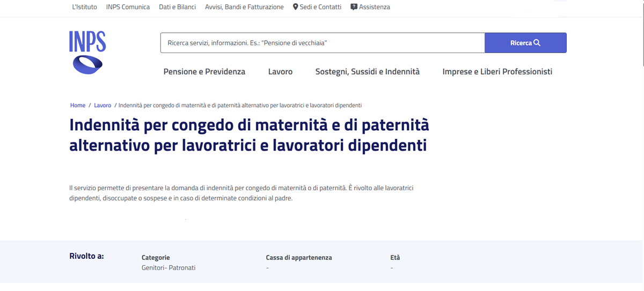Click the Assistenza help bubble icon
The height and width of the screenshot is (291, 644).
[x=354, y=7]
